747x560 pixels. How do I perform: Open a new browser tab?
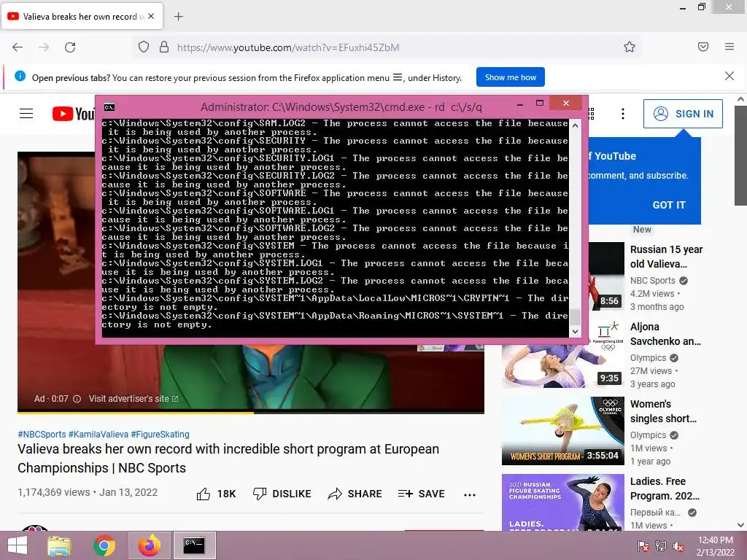pos(179,17)
